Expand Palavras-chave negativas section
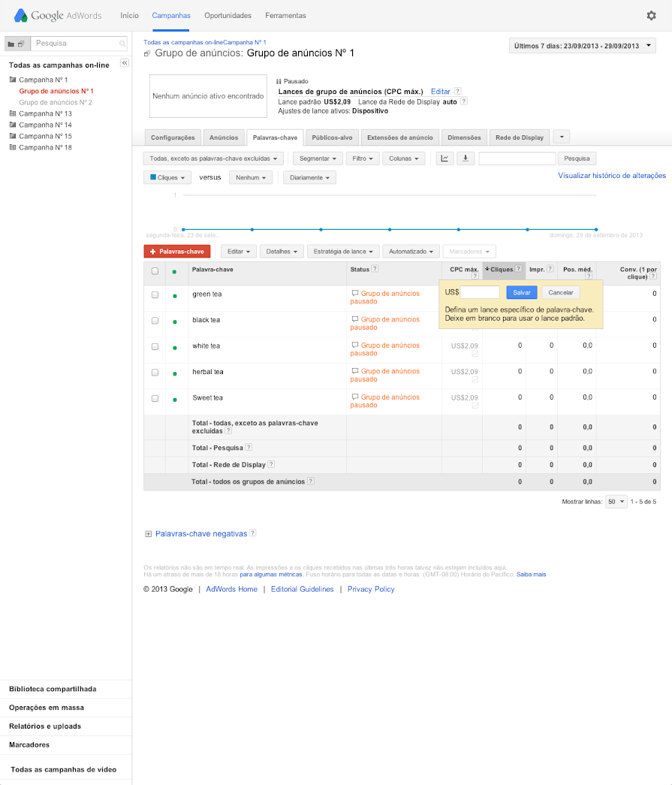Viewport: 672px width, 785px height. coord(148,534)
